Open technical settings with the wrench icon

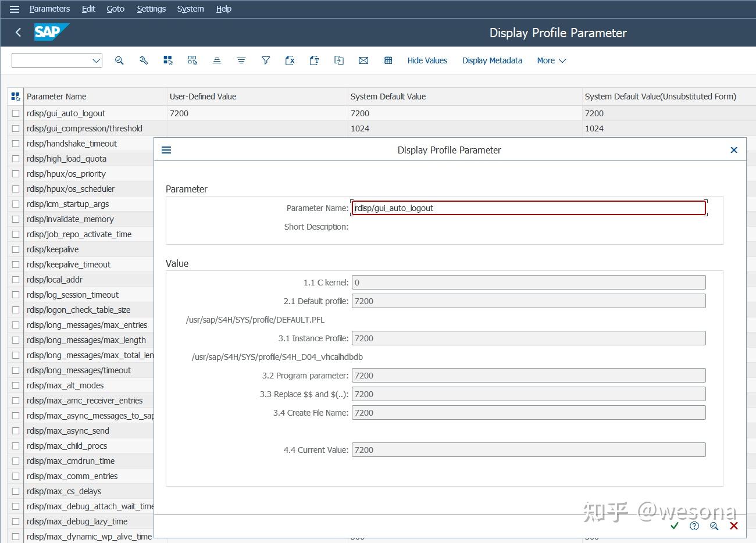click(x=144, y=60)
